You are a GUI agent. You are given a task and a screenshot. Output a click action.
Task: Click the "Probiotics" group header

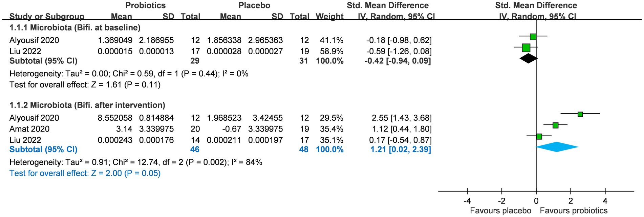coord(146,5)
